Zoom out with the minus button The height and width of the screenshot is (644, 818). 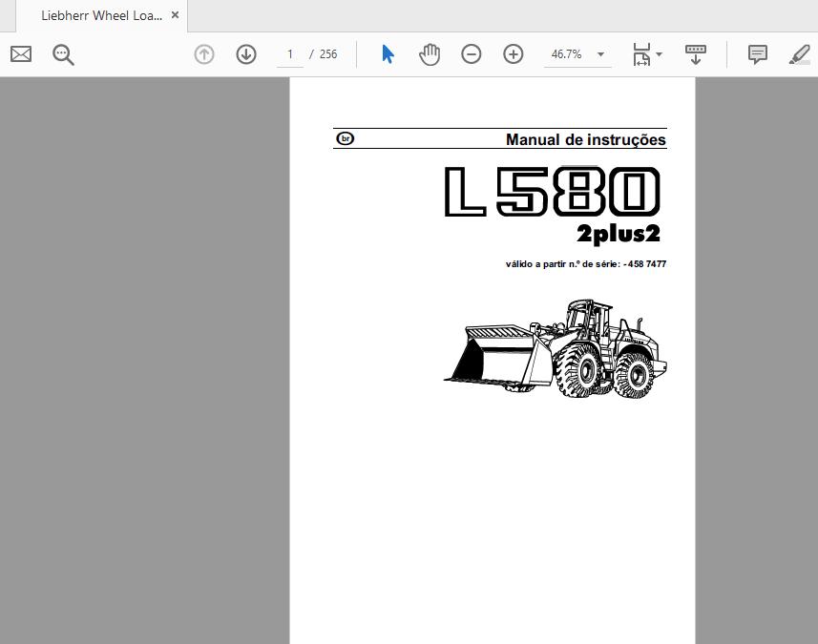tap(472, 54)
